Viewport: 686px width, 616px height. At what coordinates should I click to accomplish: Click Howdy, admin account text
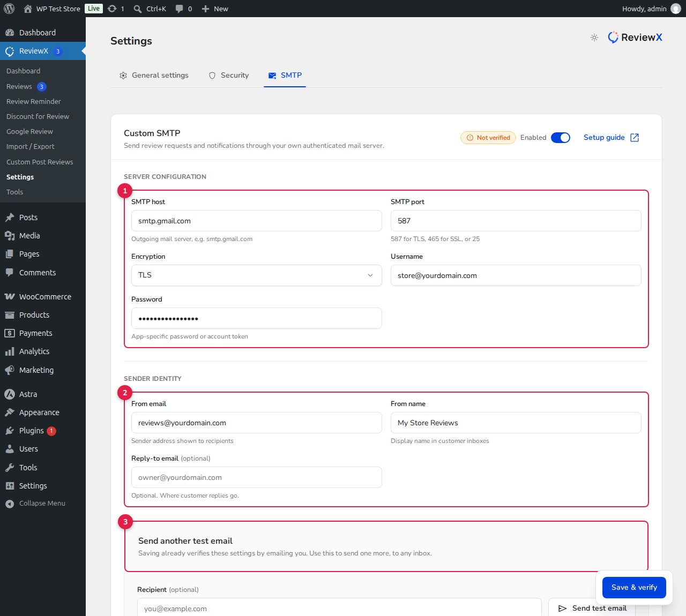click(644, 9)
